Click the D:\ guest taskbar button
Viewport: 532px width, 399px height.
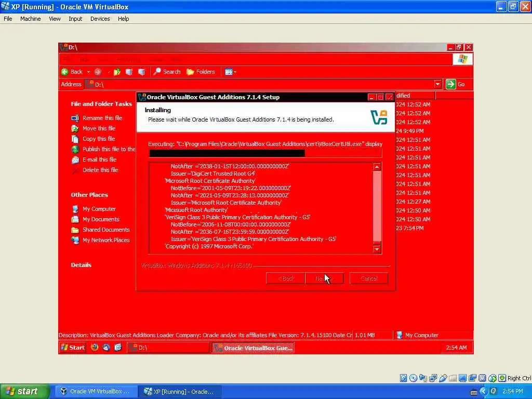(x=168, y=348)
